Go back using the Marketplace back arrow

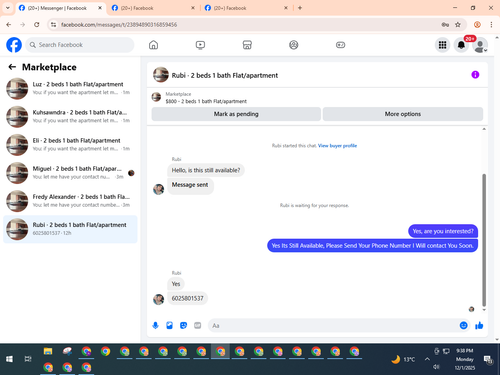[12, 67]
